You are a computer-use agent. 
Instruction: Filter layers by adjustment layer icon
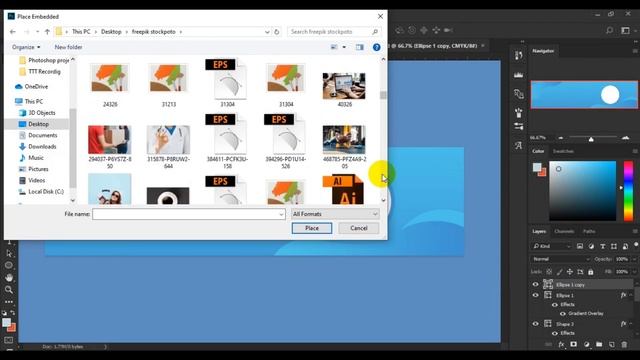point(591,246)
